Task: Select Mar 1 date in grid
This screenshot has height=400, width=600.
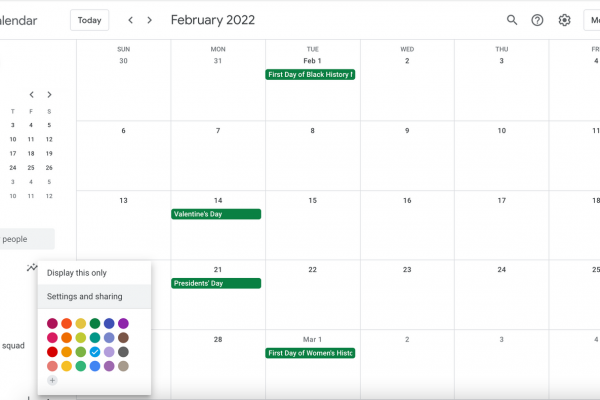Action: coord(312,340)
